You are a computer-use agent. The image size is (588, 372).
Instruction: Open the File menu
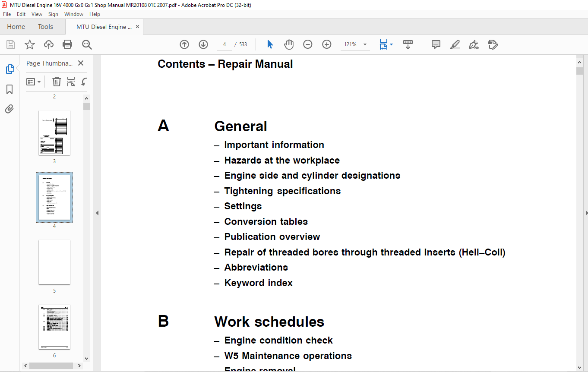point(7,14)
